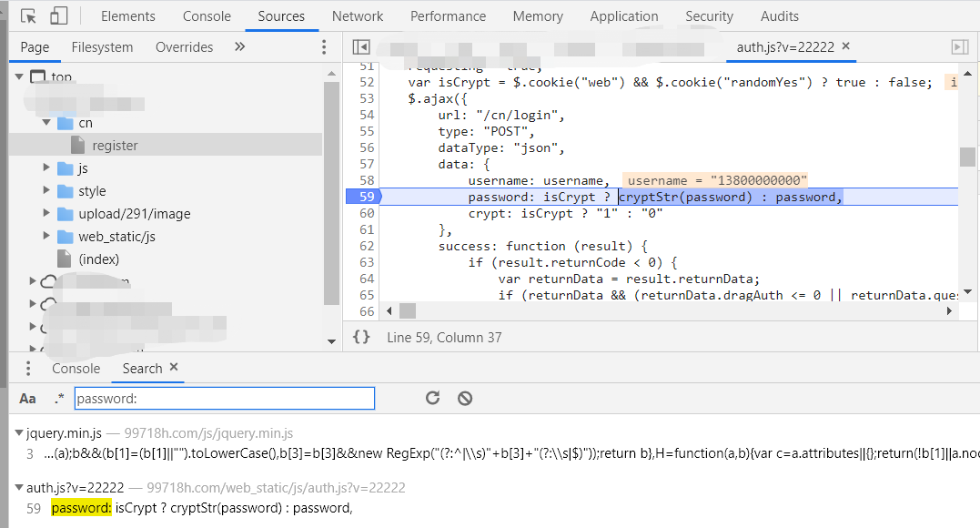Toggle the regular expression search option
980x528 pixels.
click(59, 399)
